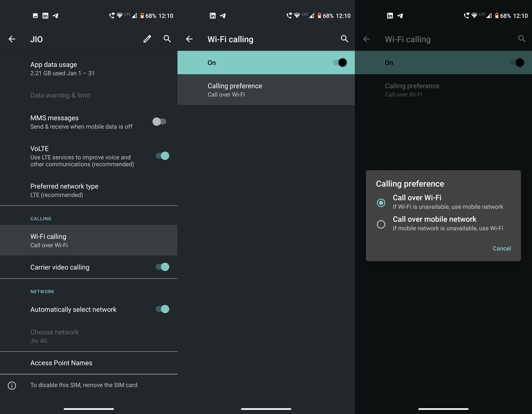Screen dimensions: 532x414
Task: Tap '2.21 GB used Jan 1 – 31' text
Action: pyautogui.click(x=62, y=73)
